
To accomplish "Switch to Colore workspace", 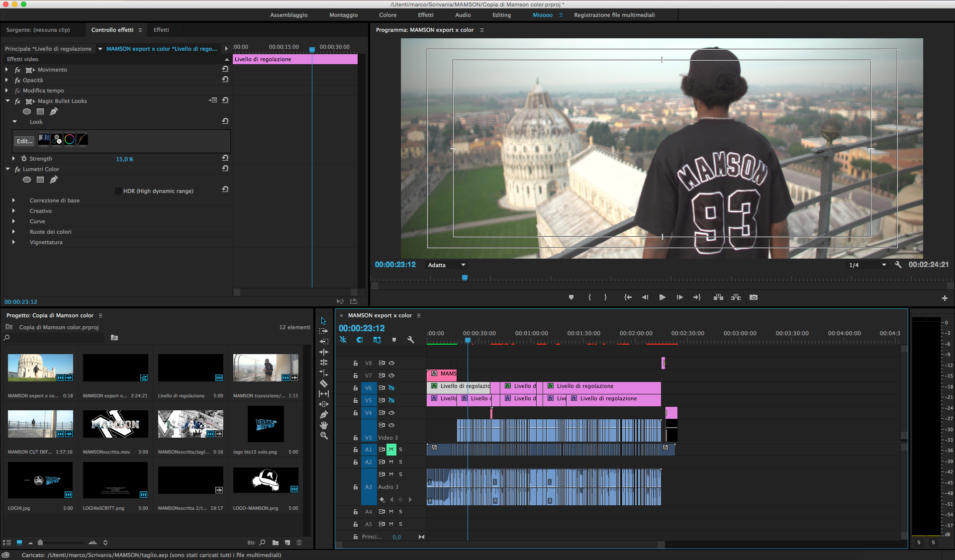I will pos(388,15).
